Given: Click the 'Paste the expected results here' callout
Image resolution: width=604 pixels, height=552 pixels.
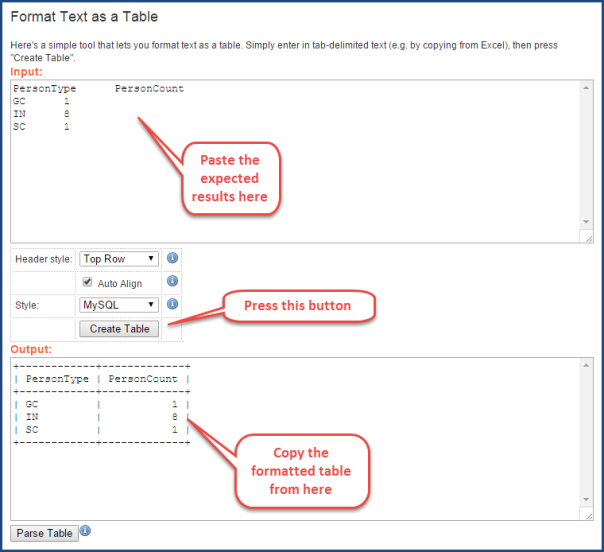Looking at the screenshot, I should pyautogui.click(x=234, y=179).
